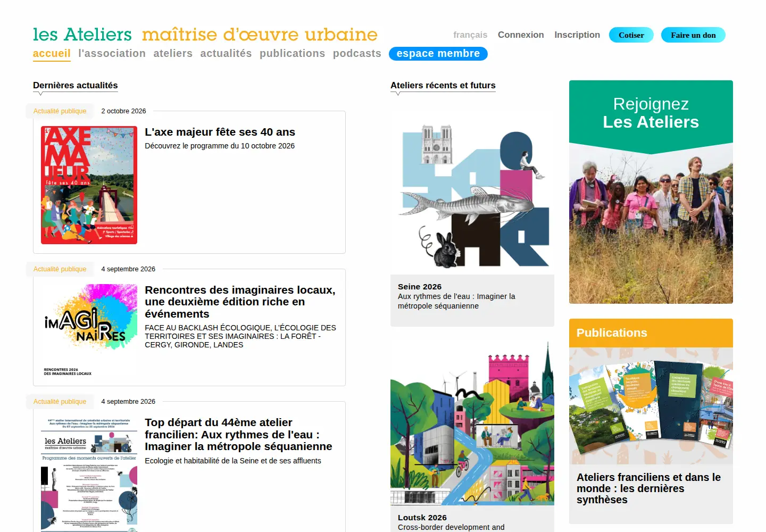Screen dimensions: 766x532
Task: Click the Loutsk 2026 city illustration
Action: pyautogui.click(x=472, y=423)
